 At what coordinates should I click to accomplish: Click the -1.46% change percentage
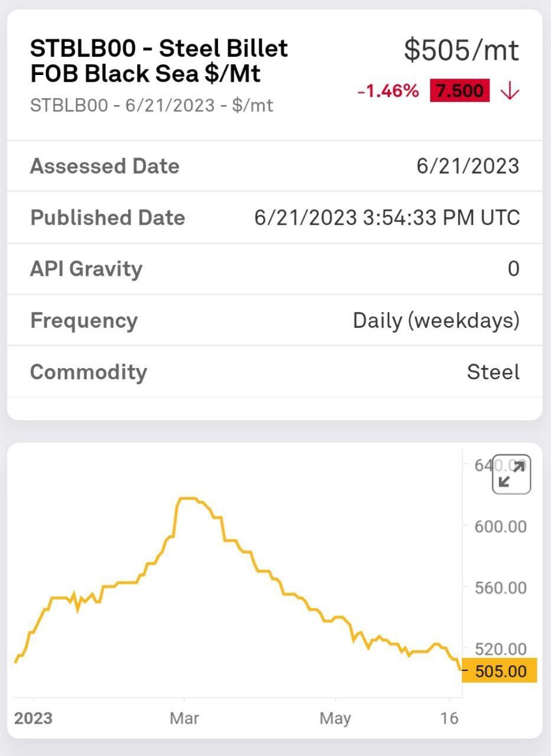coord(388,92)
